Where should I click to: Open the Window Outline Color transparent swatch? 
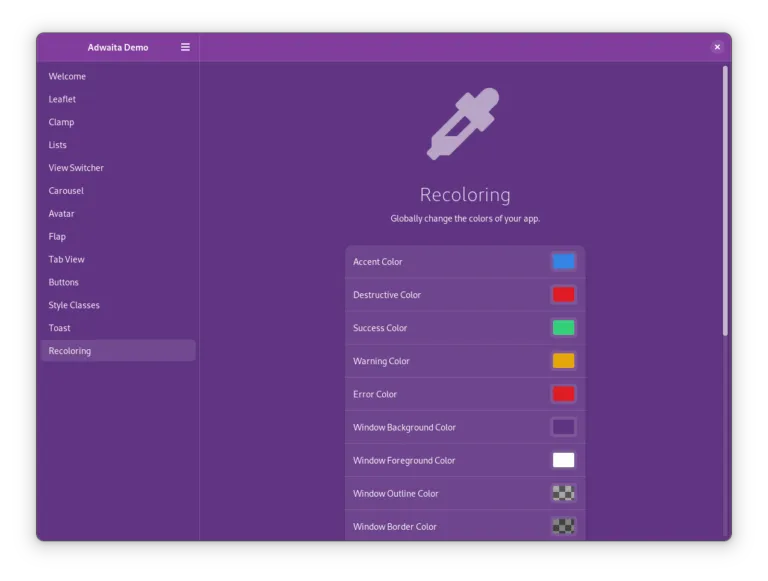click(563, 493)
